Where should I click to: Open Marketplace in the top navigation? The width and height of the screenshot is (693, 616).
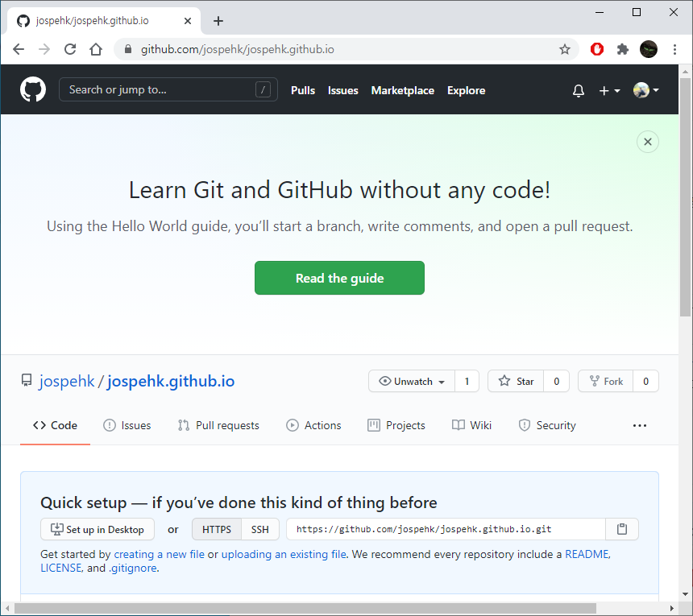pyautogui.click(x=403, y=90)
